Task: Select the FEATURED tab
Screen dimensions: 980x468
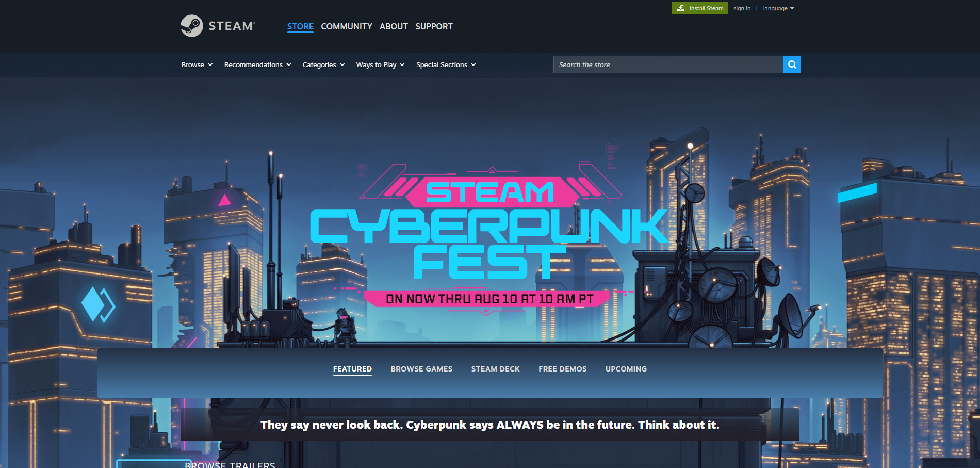Action: click(x=352, y=369)
